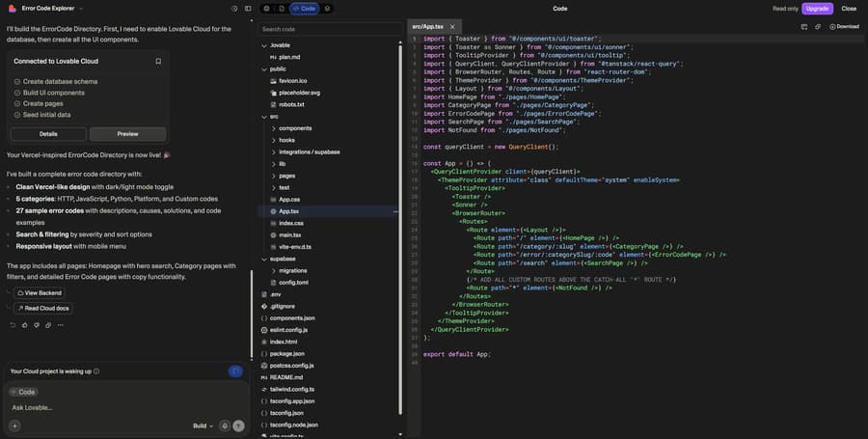Viewport: 868px width, 439px height.
Task: Toggle the chat sidebar panel icon
Action: click(x=248, y=9)
